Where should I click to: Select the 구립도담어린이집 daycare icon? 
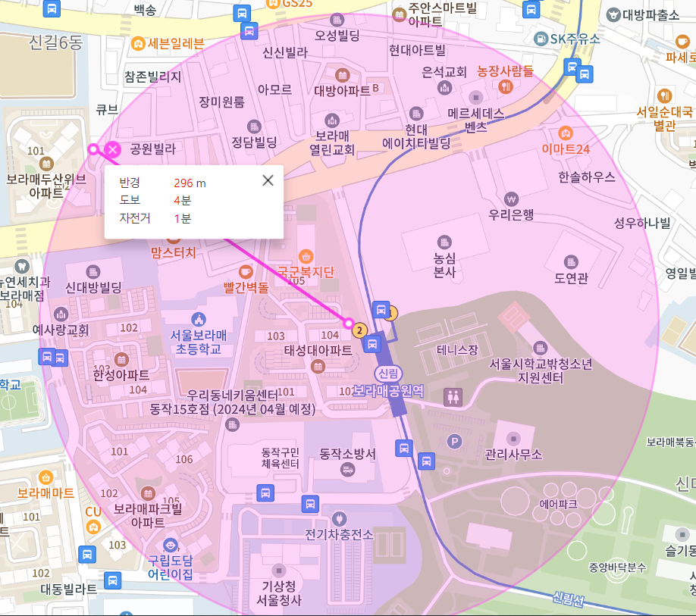(171, 545)
